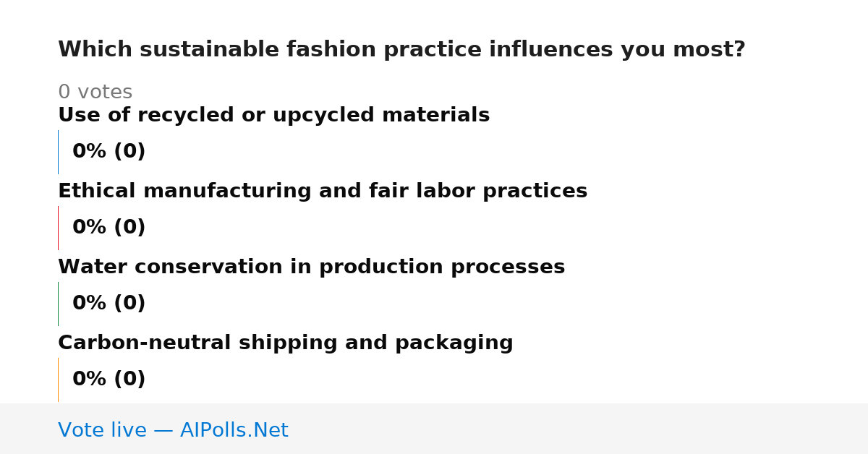Click 0% (0) result under recycled materials

coord(109,152)
